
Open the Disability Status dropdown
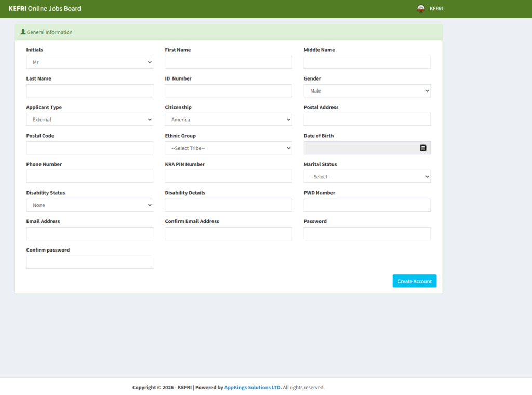coord(89,205)
